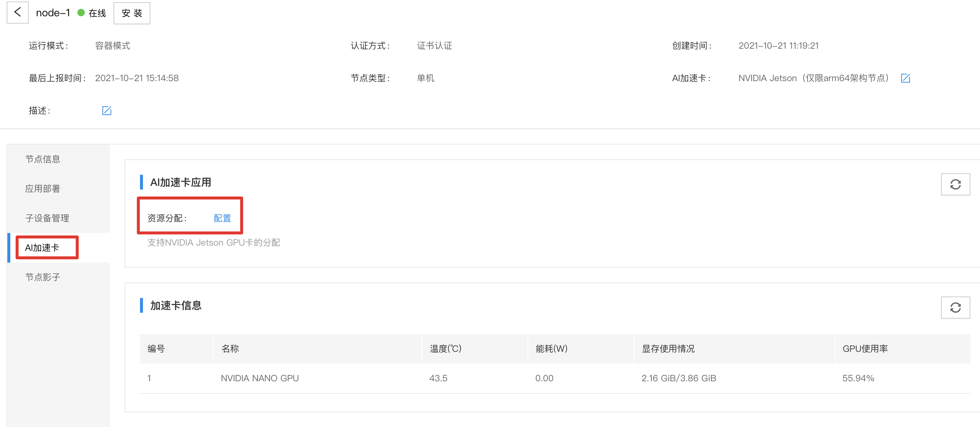Image resolution: width=980 pixels, height=427 pixels.
Task: Select the NVIDIA NANO GPU row name
Action: click(260, 378)
